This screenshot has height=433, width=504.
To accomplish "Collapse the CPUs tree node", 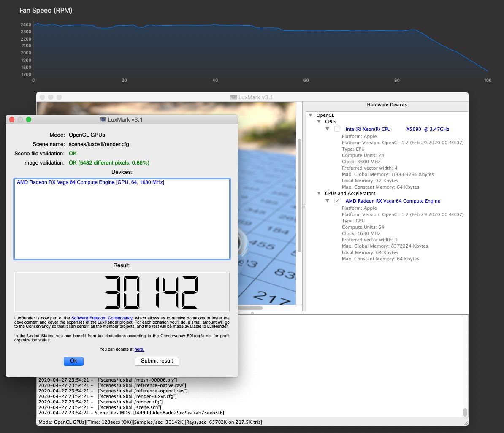I will pyautogui.click(x=319, y=122).
